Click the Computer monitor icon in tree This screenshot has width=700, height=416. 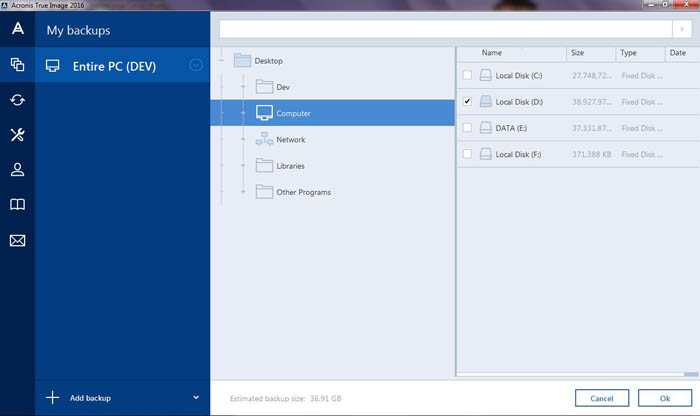coord(264,113)
